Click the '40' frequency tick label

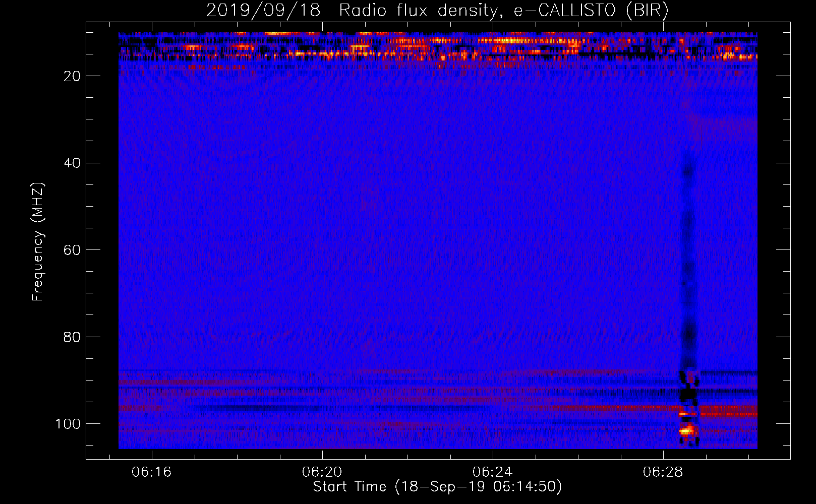(72, 163)
